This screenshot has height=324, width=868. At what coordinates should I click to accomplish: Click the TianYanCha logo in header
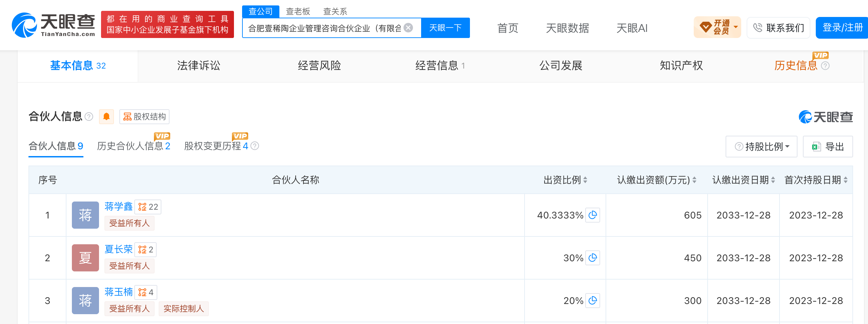pyautogui.click(x=54, y=25)
